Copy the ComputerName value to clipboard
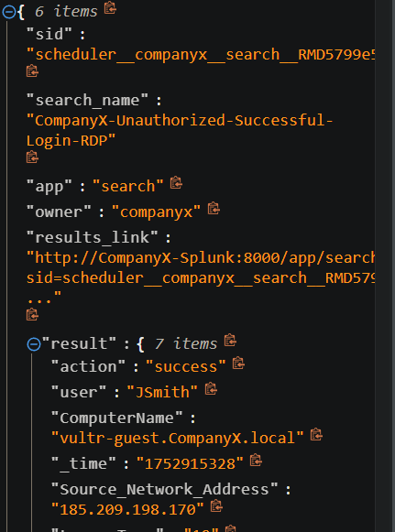Image resolution: width=395 pixels, height=532 pixels. 316,435
